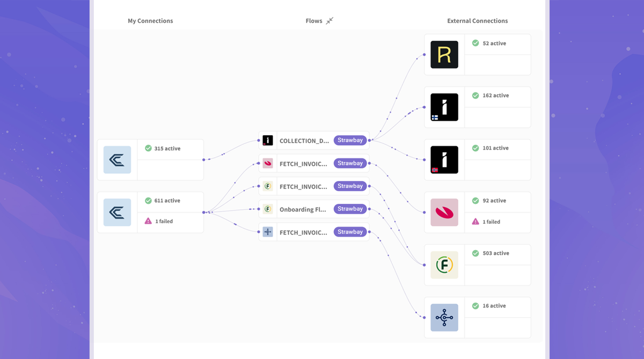644x359 pixels.
Task: Click the green check beside 503 active
Action: 475,253
